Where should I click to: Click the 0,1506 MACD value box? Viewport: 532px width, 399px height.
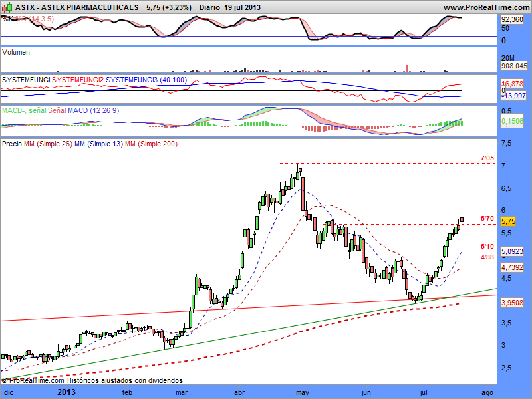(x=512, y=121)
